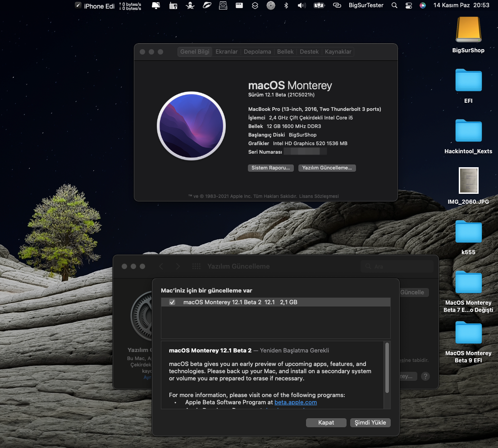Open the k555 desktop folder

pos(468,232)
